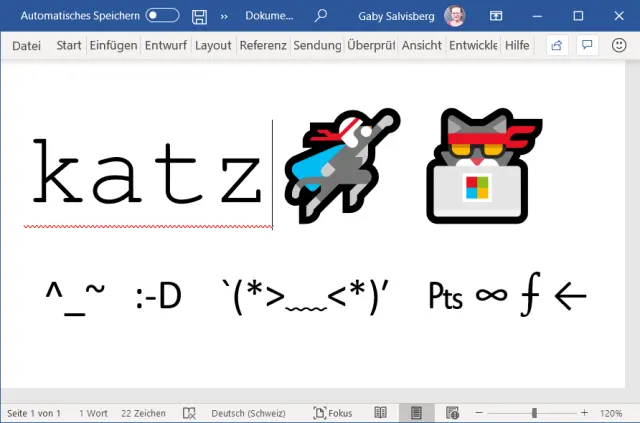Expand the Quick Access toolbar overflow chevron
640x423 pixels.
pyautogui.click(x=224, y=17)
